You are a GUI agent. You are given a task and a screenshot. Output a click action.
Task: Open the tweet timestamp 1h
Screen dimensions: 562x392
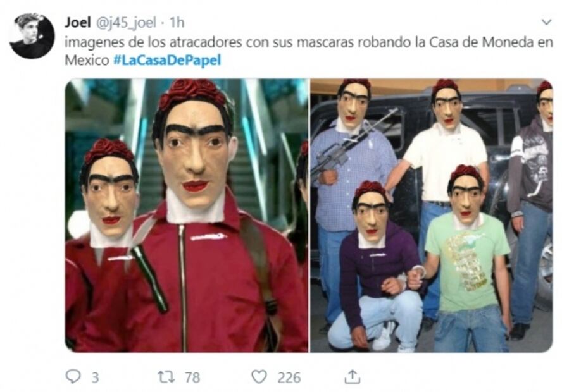click(177, 23)
